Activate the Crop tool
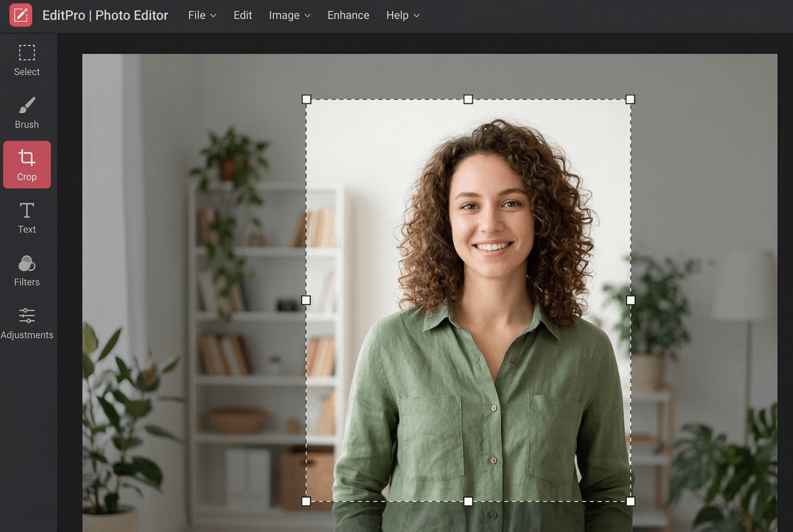 (x=27, y=165)
